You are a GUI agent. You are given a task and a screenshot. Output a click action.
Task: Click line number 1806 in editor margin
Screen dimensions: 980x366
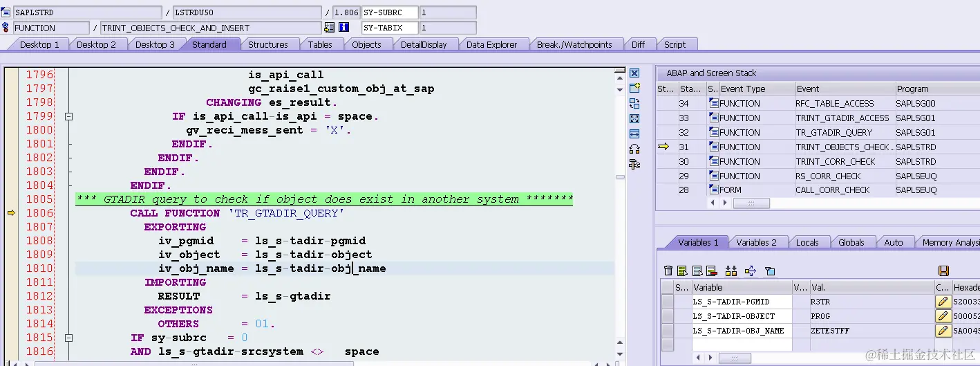click(x=39, y=213)
